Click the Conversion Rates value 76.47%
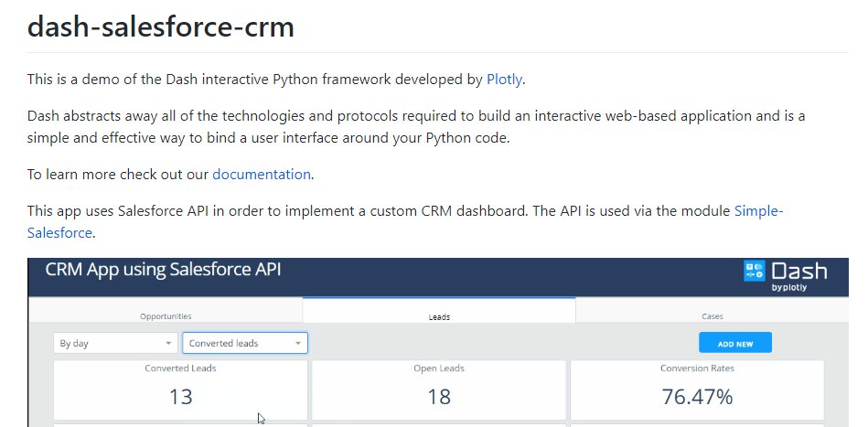This screenshot has width=868, height=427. click(x=697, y=397)
